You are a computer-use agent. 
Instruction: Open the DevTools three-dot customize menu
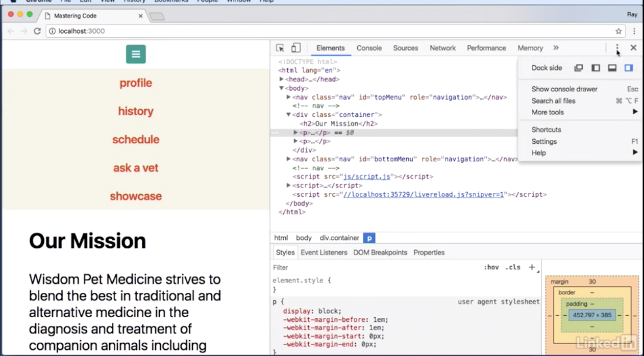(617, 47)
